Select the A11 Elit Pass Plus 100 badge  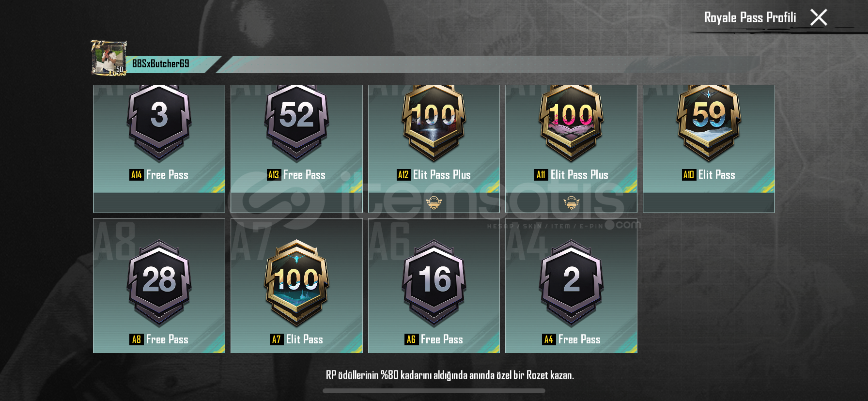pyautogui.click(x=572, y=123)
